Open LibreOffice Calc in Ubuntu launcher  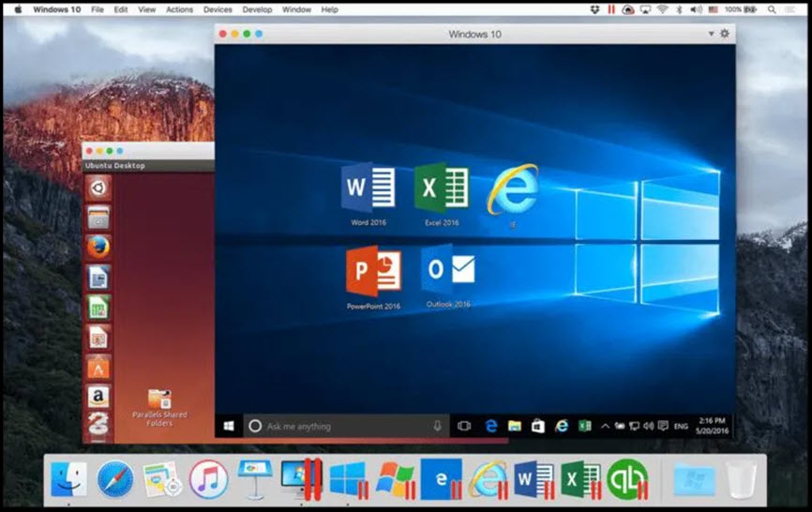point(98,308)
